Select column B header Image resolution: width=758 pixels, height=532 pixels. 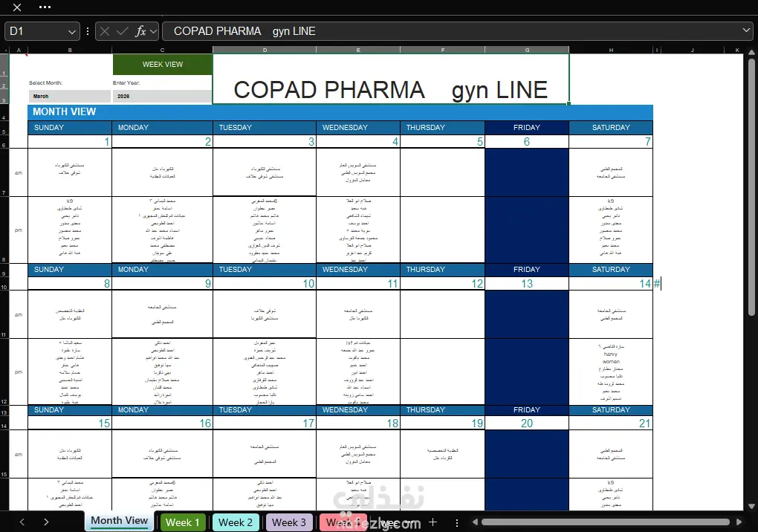70,50
